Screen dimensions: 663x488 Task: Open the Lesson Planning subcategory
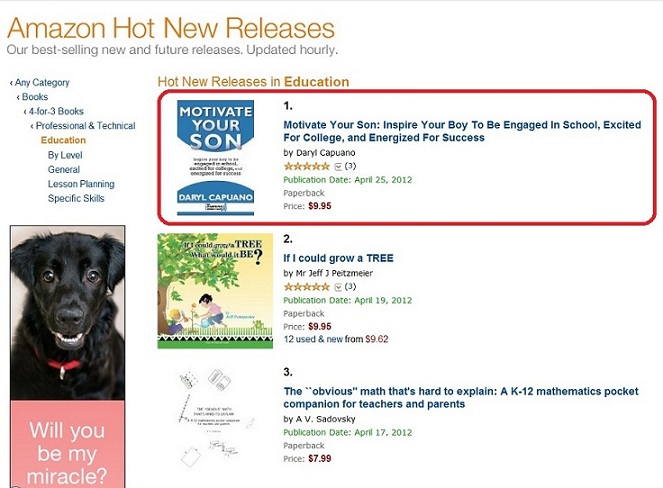click(x=81, y=184)
